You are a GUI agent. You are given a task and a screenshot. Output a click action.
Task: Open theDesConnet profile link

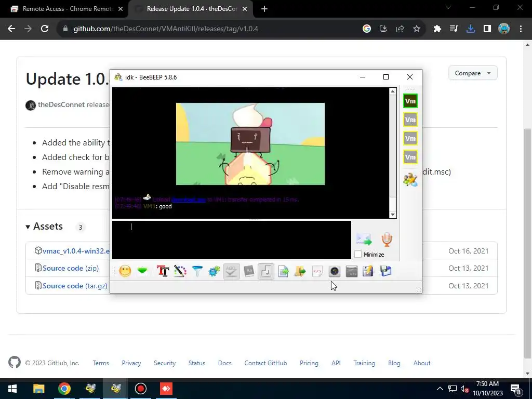61,104
